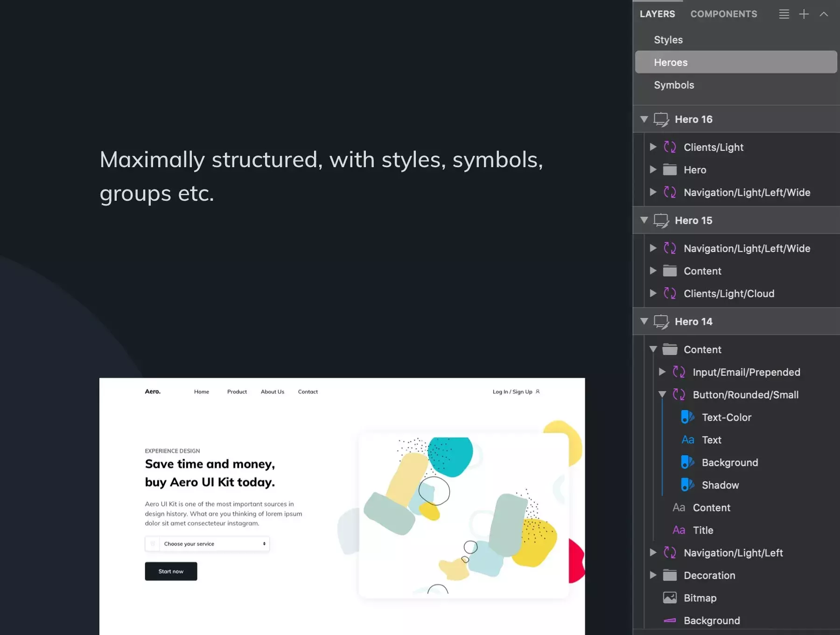840x635 pixels.
Task: Expand the Clients/Light symbol layer
Action: 653,147
